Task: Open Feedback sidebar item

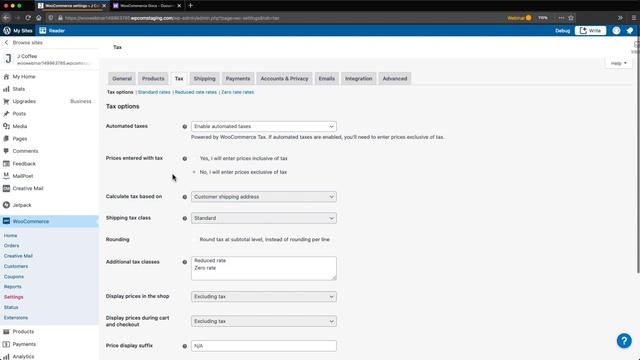Action: tap(24, 164)
